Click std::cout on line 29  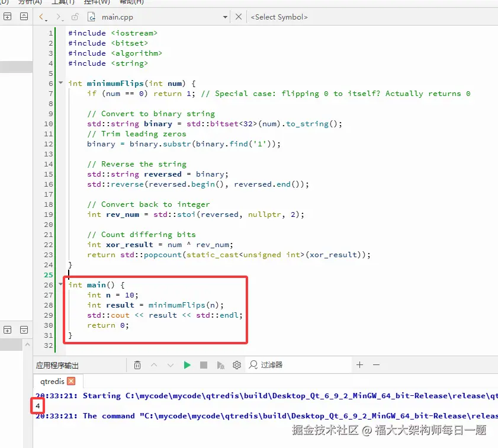pyautogui.click(x=108, y=315)
